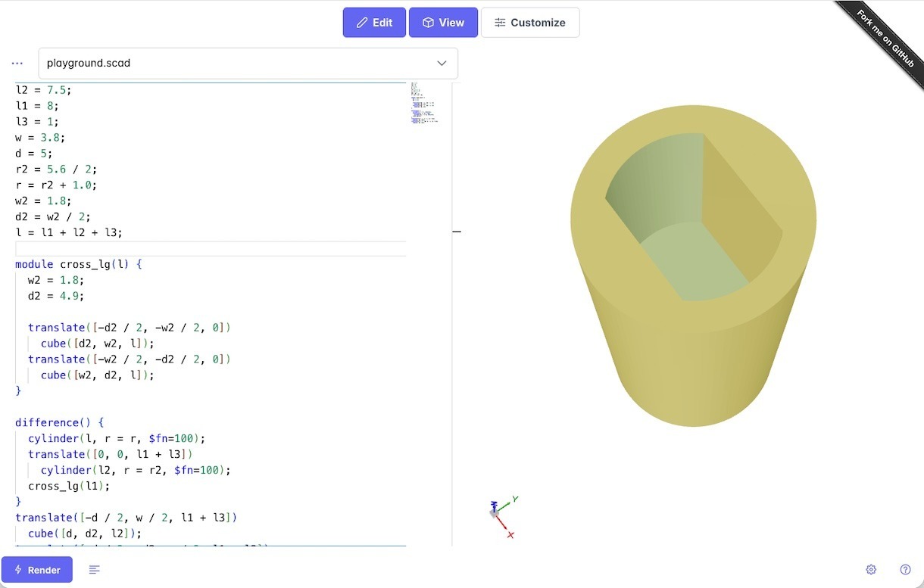Click the red X axis on the gizmo
The height and width of the screenshot is (588, 924).
click(510, 534)
